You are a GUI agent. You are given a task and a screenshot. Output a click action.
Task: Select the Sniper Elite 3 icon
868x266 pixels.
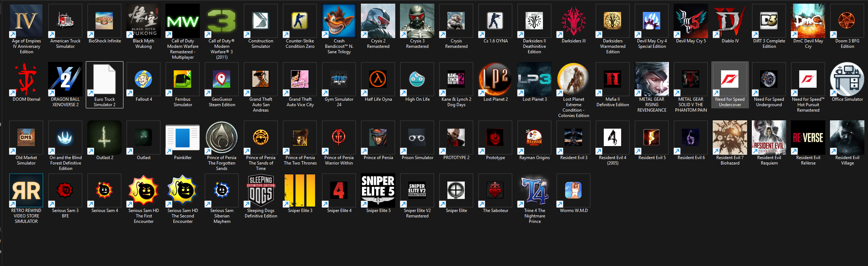[x=300, y=191]
